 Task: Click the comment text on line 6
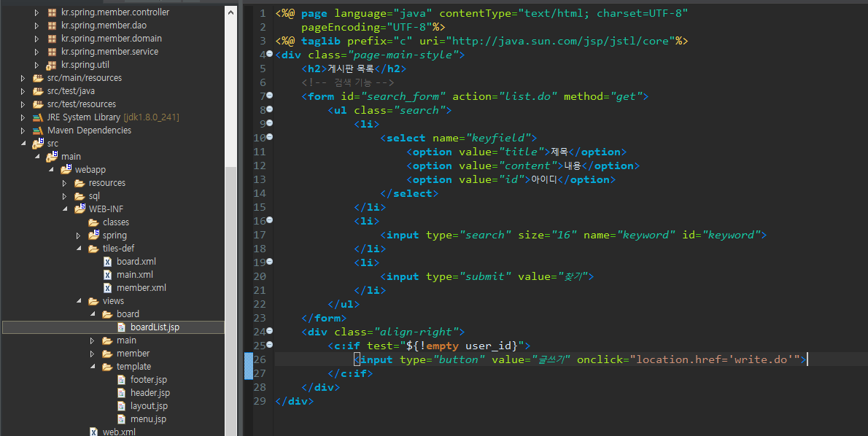click(348, 82)
